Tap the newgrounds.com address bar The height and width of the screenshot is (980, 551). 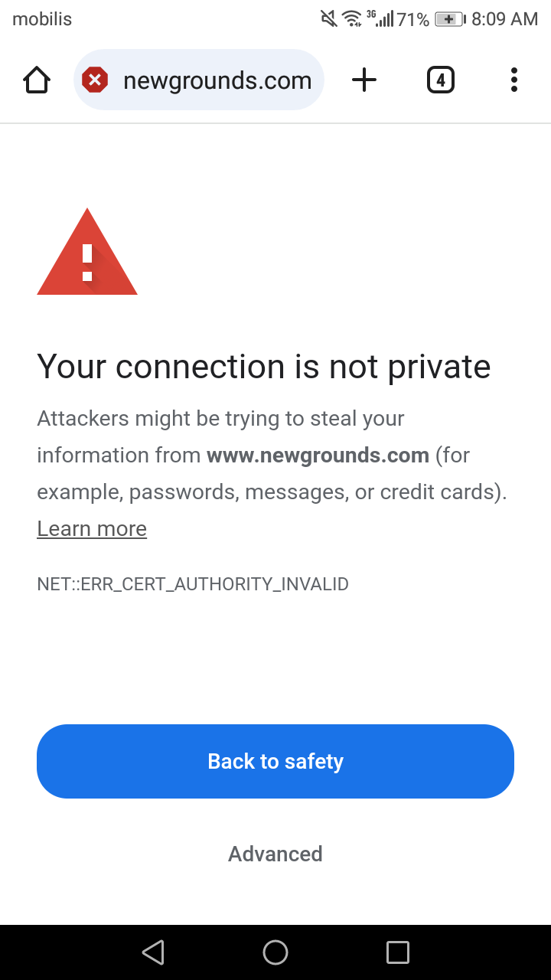tap(217, 80)
